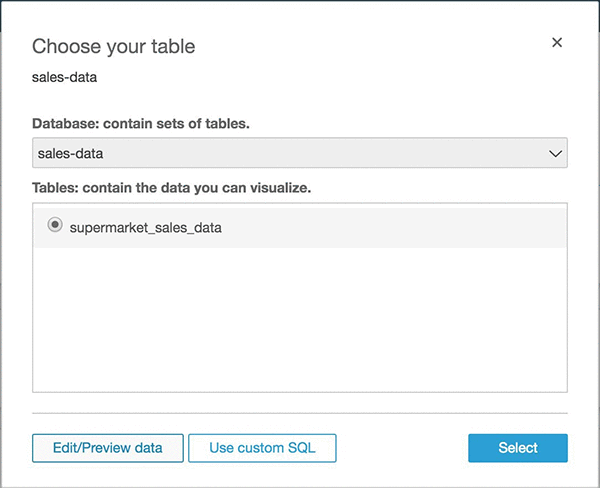Click the chevron arrow in the database selector

pos(557,154)
